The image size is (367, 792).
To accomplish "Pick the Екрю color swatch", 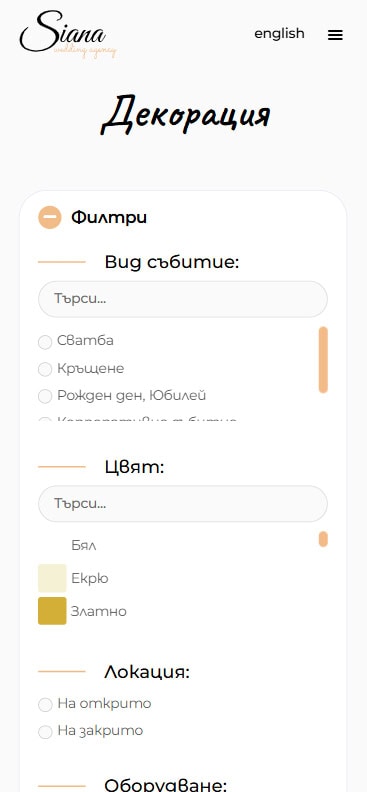I will point(52,578).
